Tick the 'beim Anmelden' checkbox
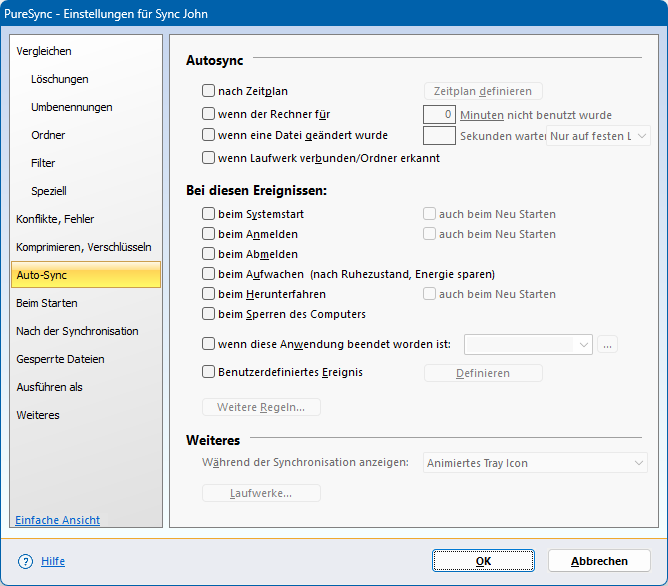Image resolution: width=668 pixels, height=586 pixels. [208, 233]
